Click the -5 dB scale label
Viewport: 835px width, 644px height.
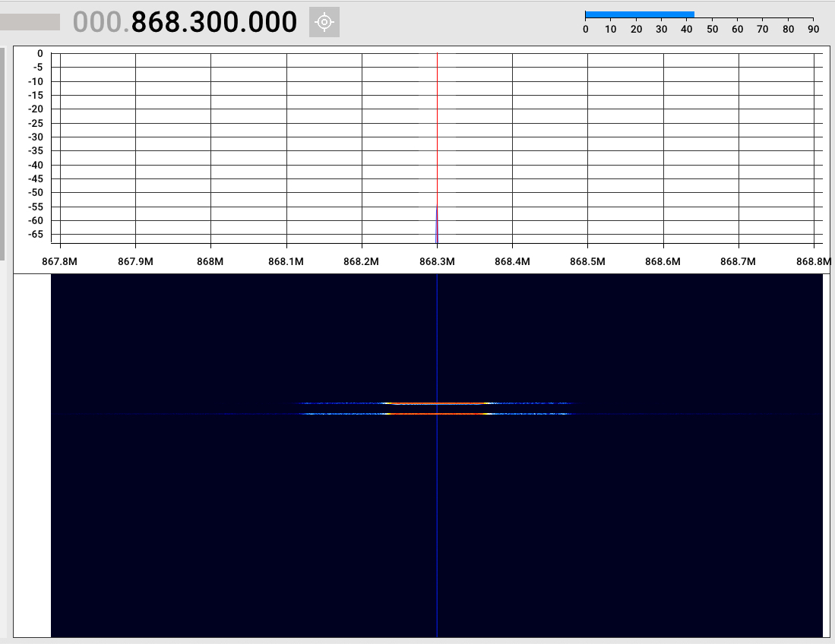[x=38, y=67]
